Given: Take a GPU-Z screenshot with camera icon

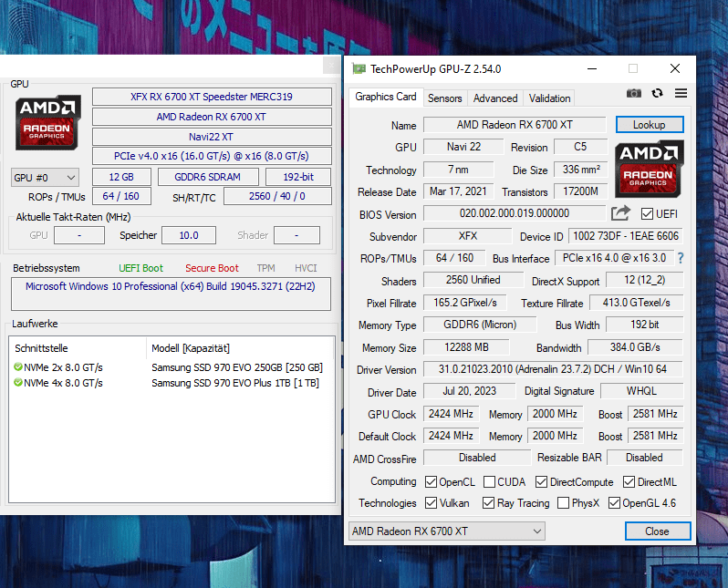Looking at the screenshot, I should coord(634,93).
